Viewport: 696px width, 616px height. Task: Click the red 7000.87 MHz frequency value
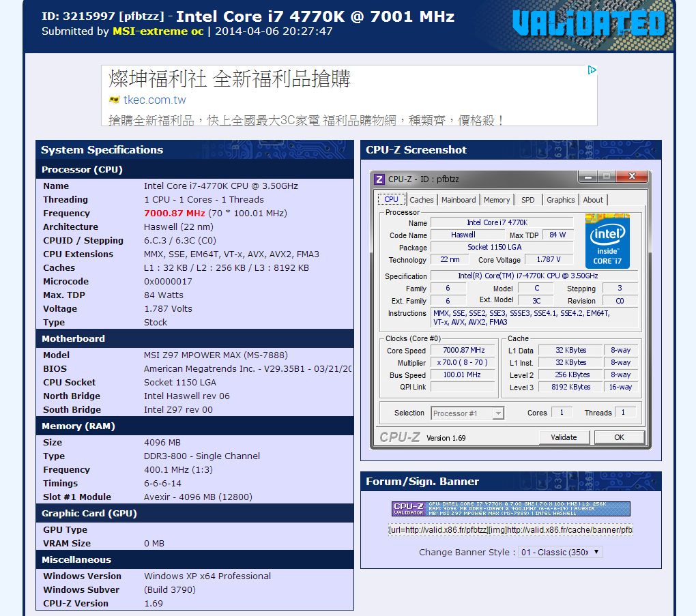[175, 213]
